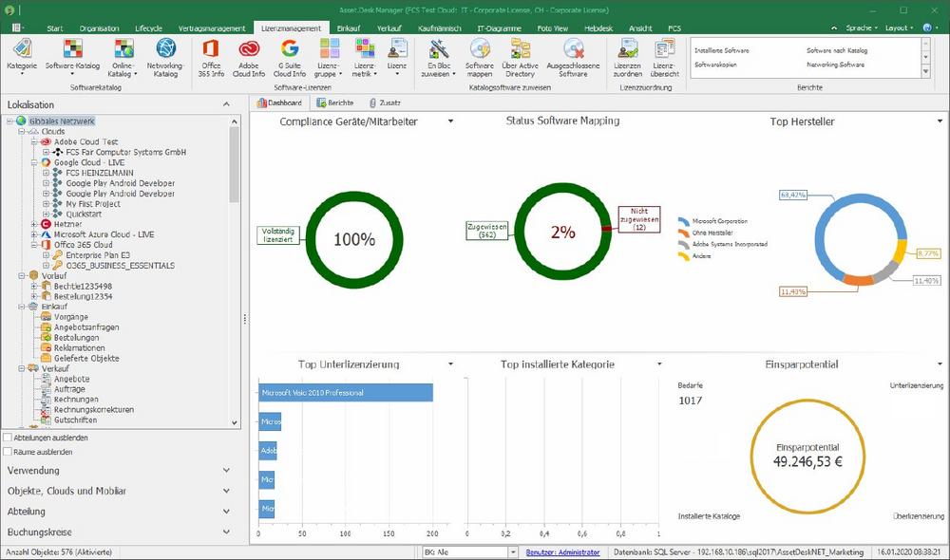Viewport: 950px width, 560px height.
Task: Select the Angebotsanfragen tree item
Action: coord(86,327)
